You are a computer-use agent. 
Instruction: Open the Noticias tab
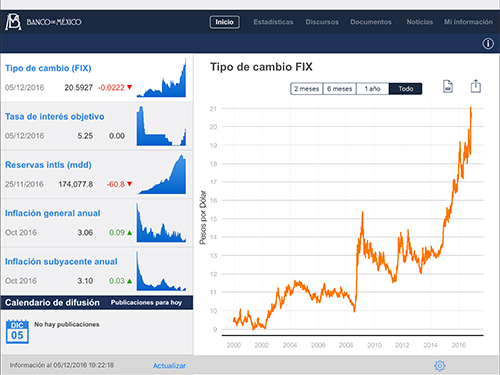pos(420,22)
